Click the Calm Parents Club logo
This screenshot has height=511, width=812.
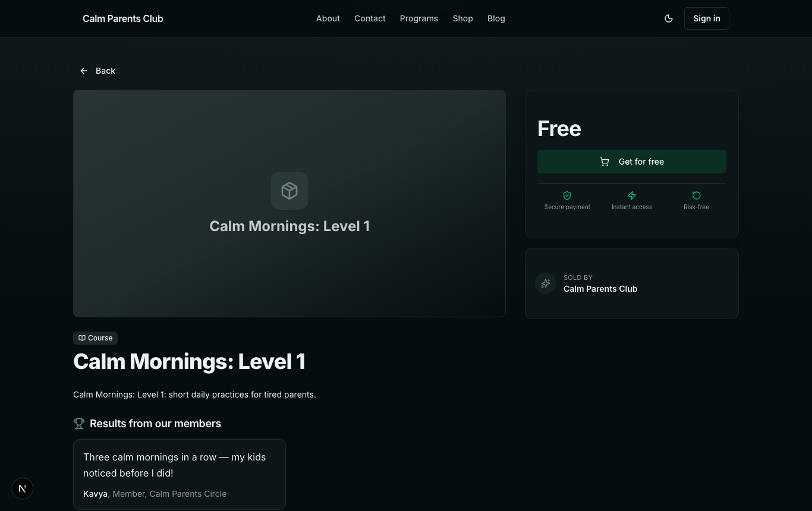click(x=123, y=18)
